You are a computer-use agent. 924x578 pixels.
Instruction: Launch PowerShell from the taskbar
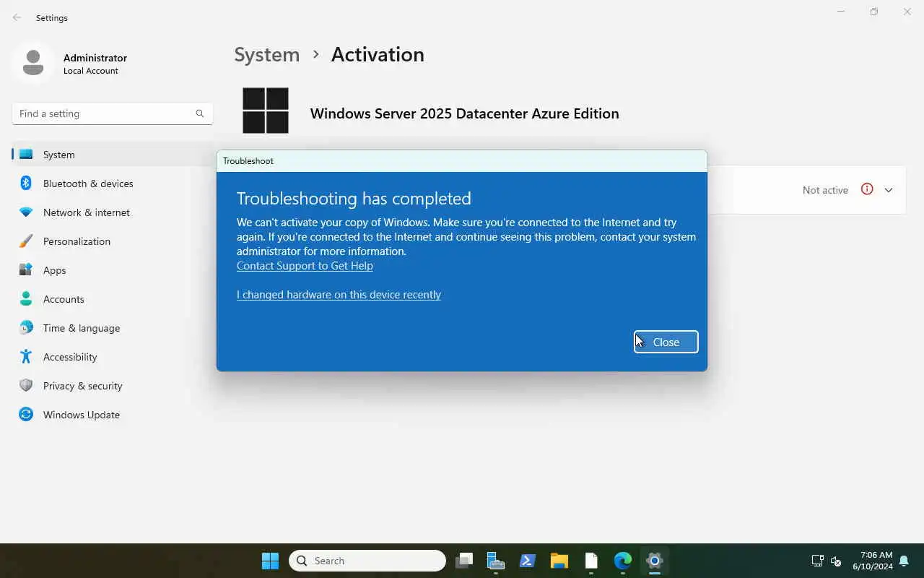click(528, 561)
